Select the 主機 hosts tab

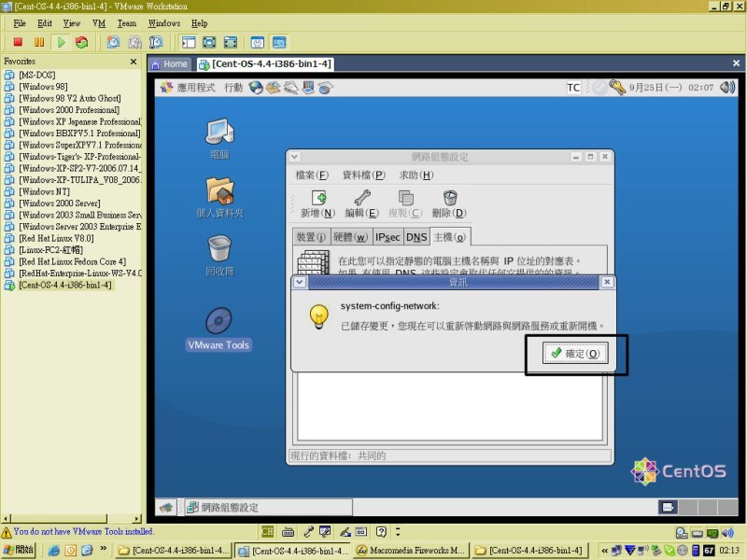(450, 237)
